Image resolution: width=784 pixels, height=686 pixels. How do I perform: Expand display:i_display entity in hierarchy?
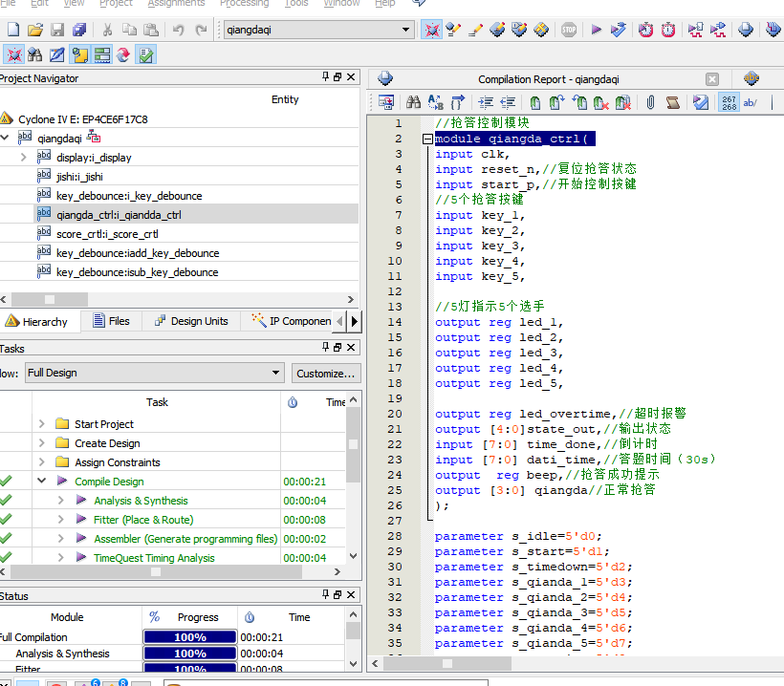point(23,158)
